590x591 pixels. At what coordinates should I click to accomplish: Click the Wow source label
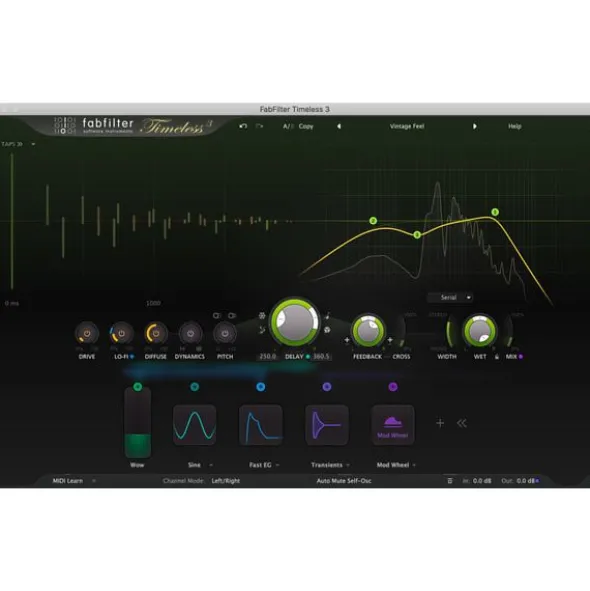click(x=137, y=465)
